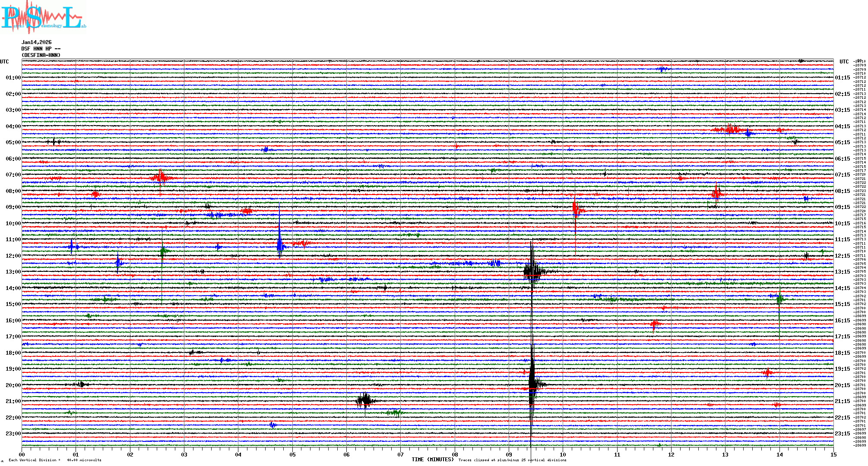The height and width of the screenshot is (466, 868).
Task: Click the right UTC axis header
Action: 844,62
